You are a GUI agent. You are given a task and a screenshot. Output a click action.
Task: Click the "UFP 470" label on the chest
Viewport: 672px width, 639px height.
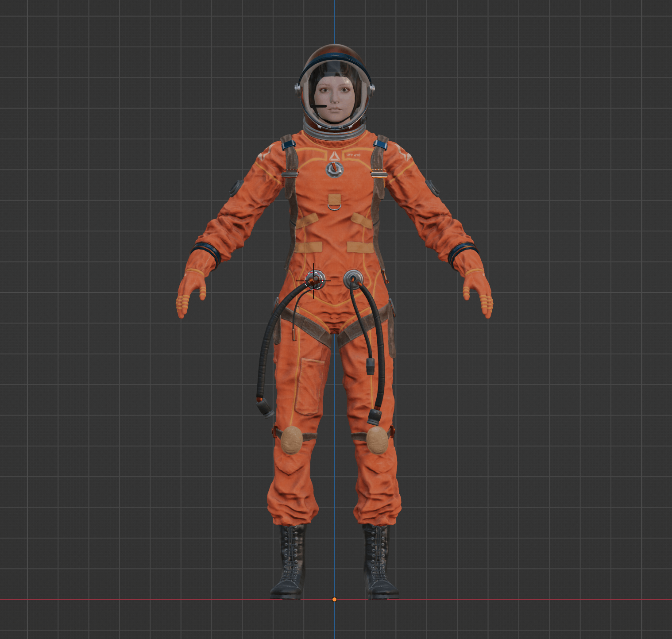click(x=353, y=155)
